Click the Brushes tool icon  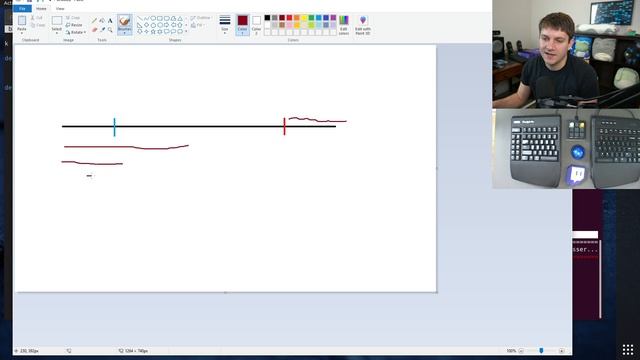124,20
